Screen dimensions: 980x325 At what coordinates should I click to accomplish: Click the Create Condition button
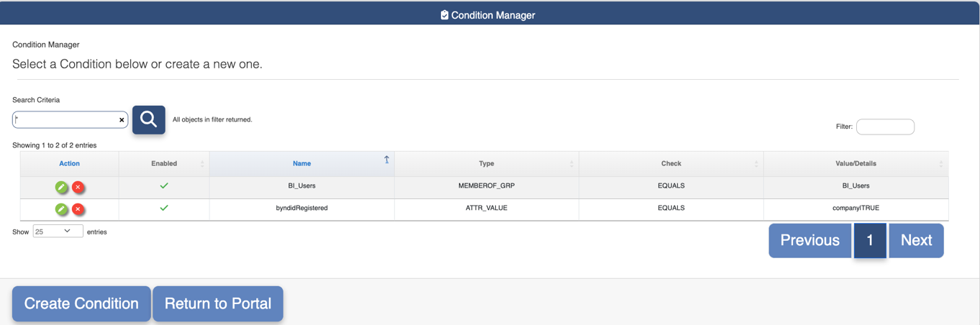[x=81, y=303]
